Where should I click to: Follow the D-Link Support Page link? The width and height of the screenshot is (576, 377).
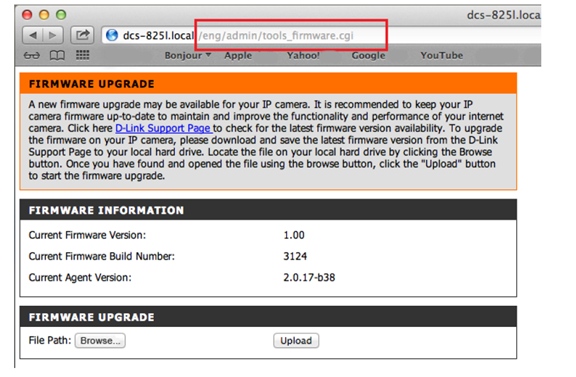(x=163, y=128)
